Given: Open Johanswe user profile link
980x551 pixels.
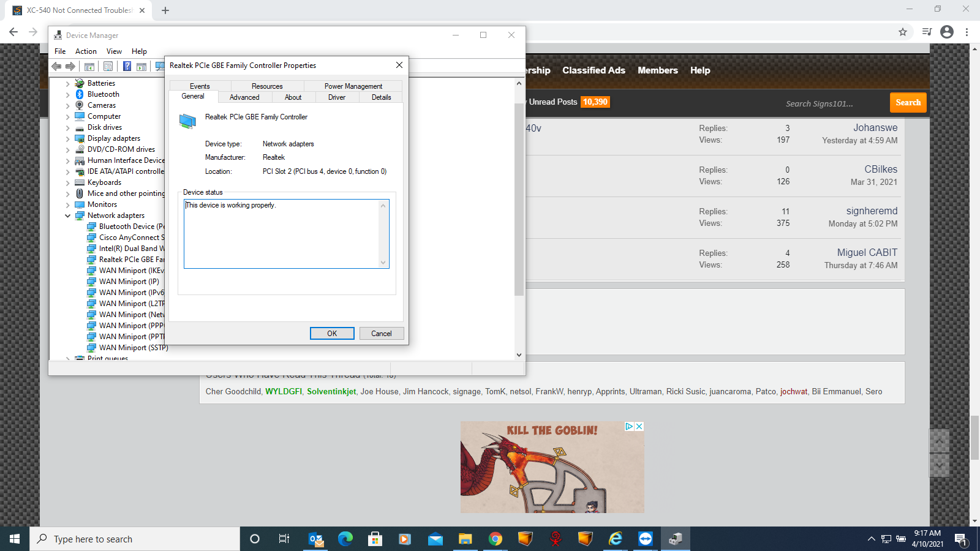Looking at the screenshot, I should 875,128.
